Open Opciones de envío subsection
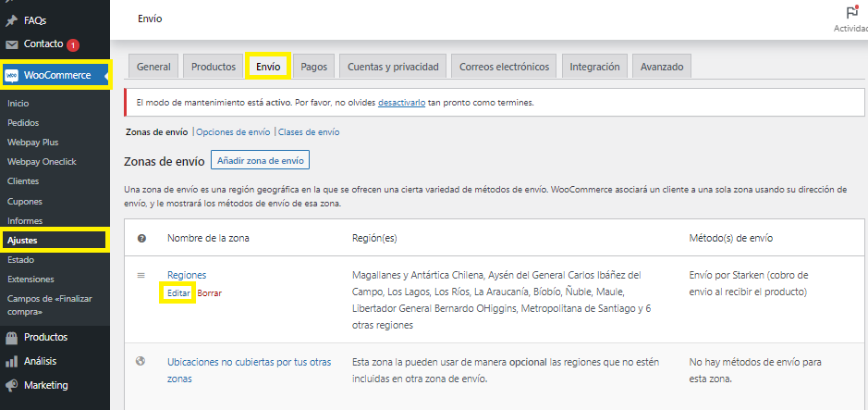This screenshot has width=868, height=410. point(233,132)
